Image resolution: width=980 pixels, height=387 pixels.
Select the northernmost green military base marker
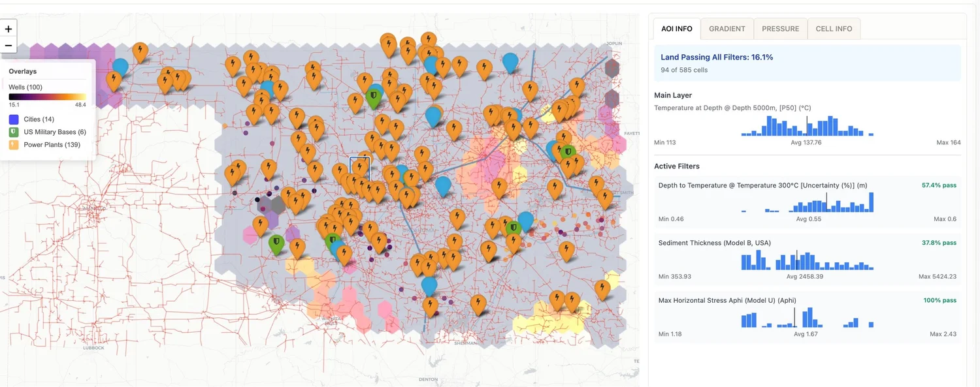point(374,98)
